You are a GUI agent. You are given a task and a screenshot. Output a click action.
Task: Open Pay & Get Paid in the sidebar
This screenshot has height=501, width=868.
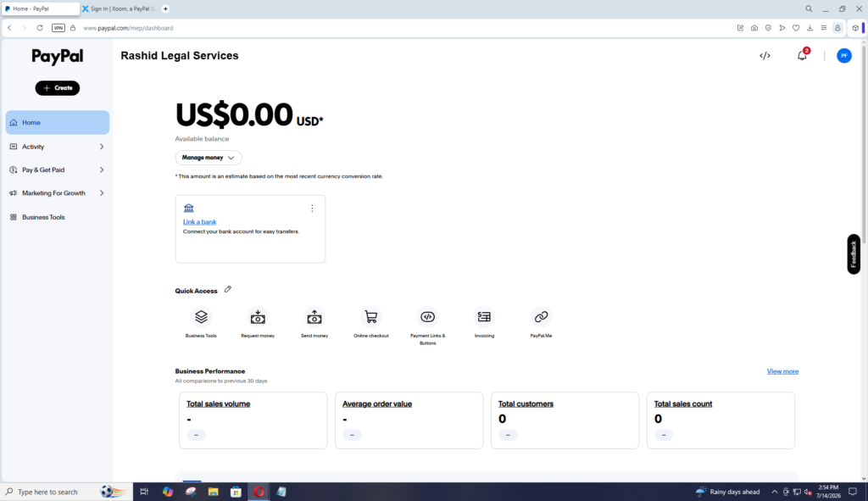pyautogui.click(x=58, y=170)
